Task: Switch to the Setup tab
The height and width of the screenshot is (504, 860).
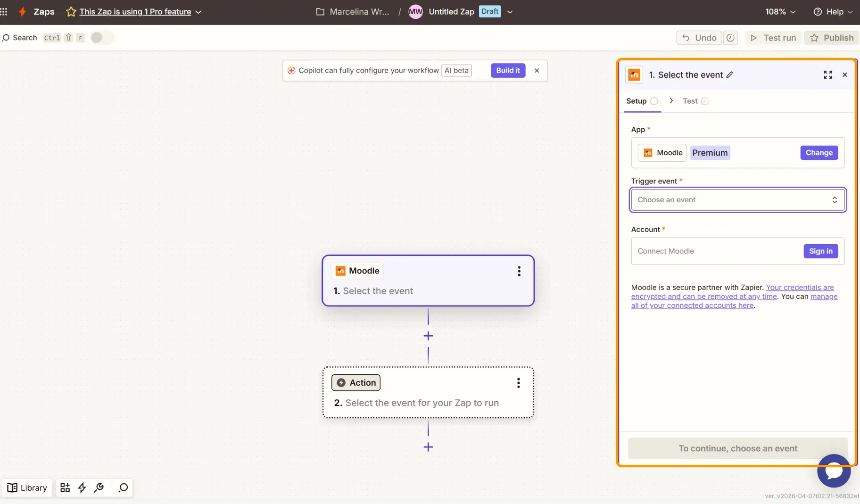Action: pyautogui.click(x=642, y=101)
